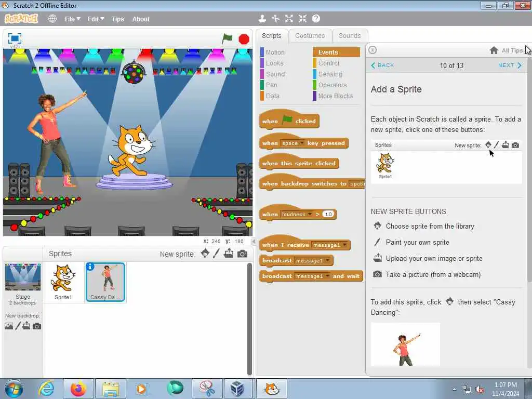Viewport: 532px width, 399px height.
Task: Click the loudness value field 10
Action: click(328, 215)
